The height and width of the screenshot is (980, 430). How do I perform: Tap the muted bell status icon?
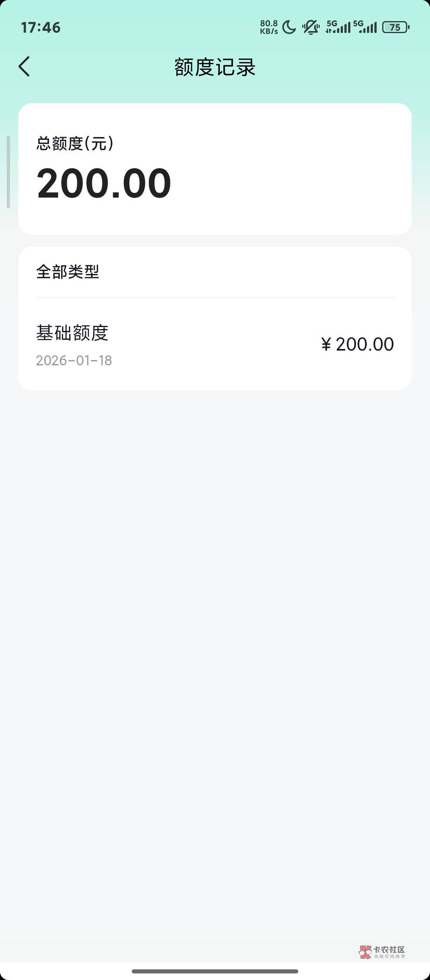311,27
